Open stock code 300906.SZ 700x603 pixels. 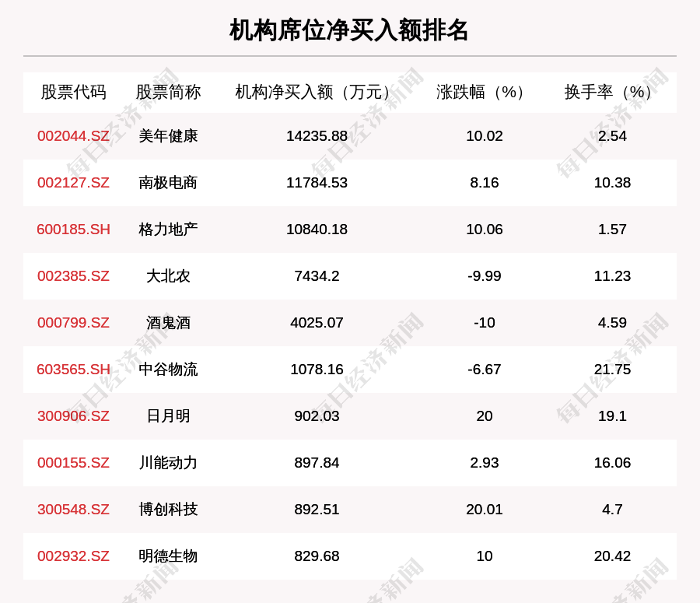point(74,415)
